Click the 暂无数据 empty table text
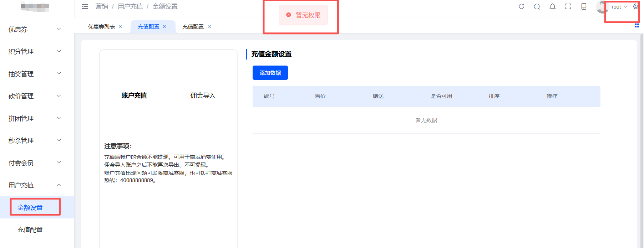Screen dimensions: 644x248 pos(426,120)
